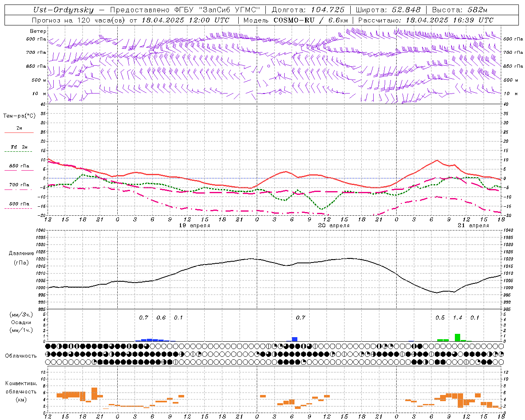Click the provider text ФГБУ "ЗапСиб УГМС"
525x420 pixels.
(x=218, y=10)
